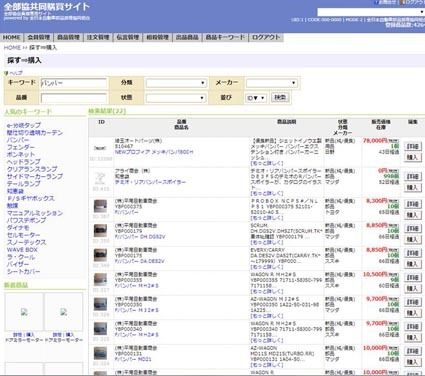425x376 pixels.
Task: Open the 注文管理 menu tab
Action: click(x=98, y=37)
